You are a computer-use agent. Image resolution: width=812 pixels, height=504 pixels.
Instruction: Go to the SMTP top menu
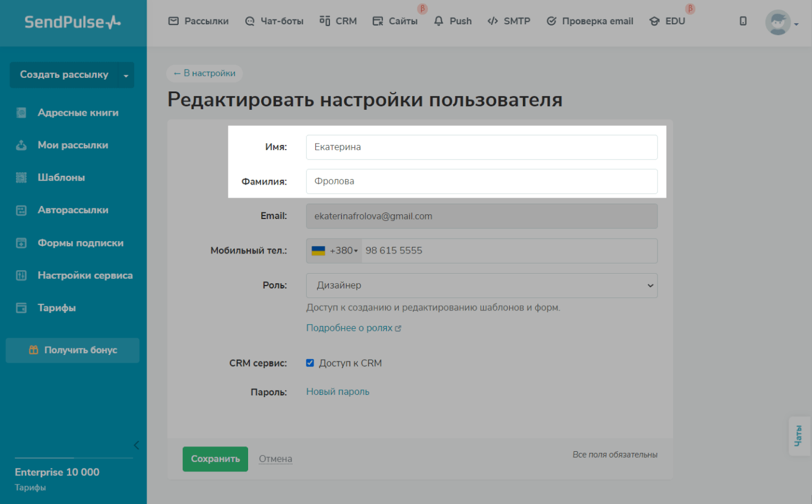click(x=509, y=21)
